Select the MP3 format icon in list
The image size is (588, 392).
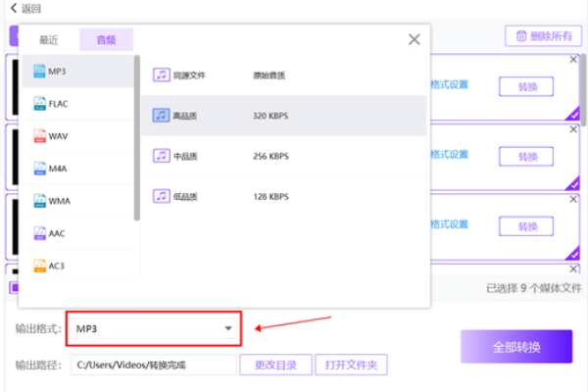[x=40, y=72]
